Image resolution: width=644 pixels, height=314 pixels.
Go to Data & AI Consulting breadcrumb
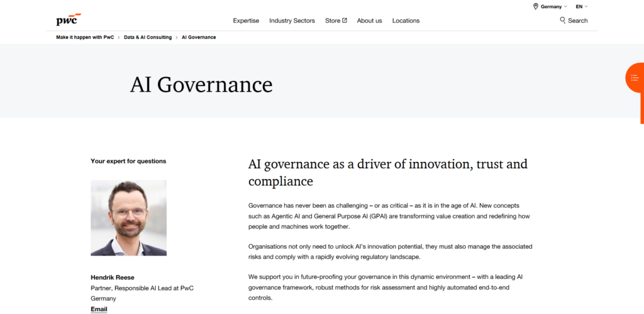148,37
